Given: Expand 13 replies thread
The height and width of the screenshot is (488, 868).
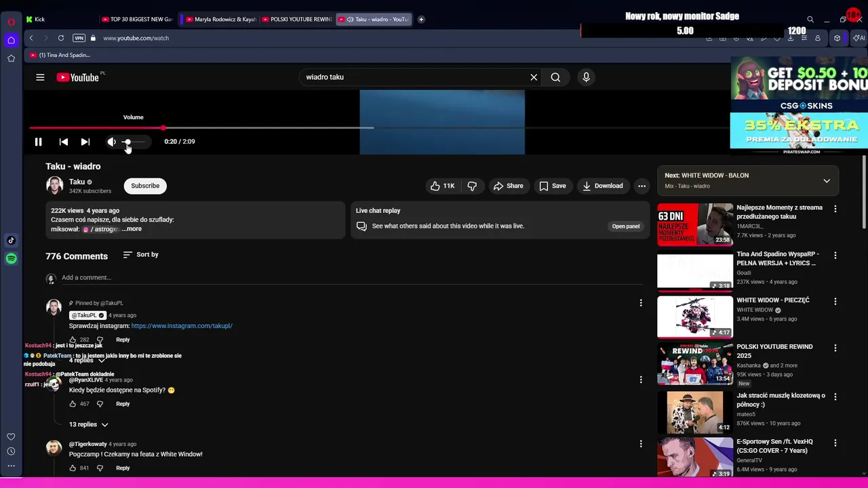Looking at the screenshot, I should click(89, 424).
